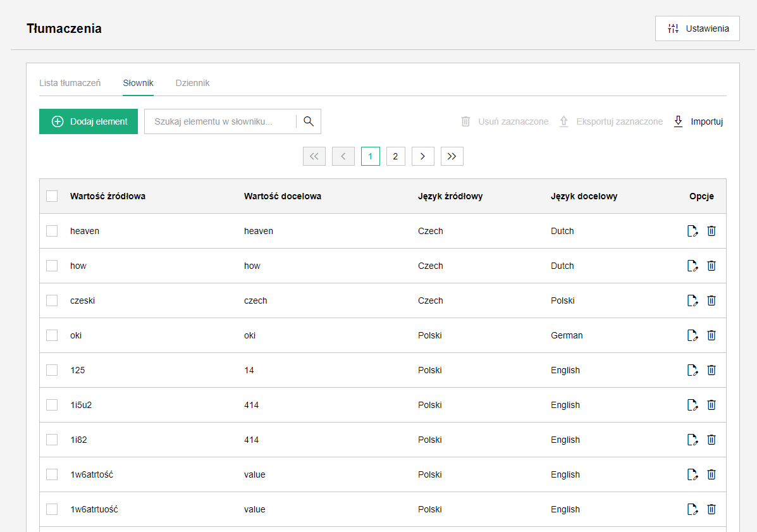This screenshot has height=532, width=757.
Task: Delete the 1i82 dictionary entry
Action: point(711,440)
